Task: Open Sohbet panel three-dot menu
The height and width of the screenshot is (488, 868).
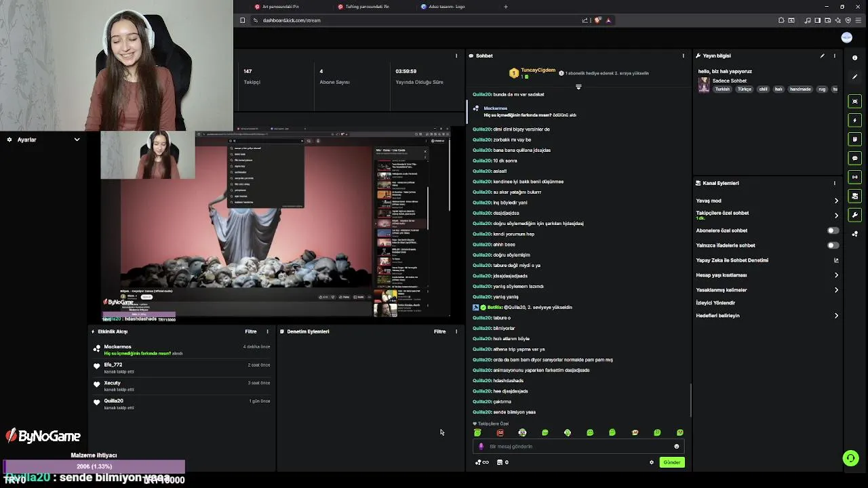Action: pyautogui.click(x=683, y=56)
